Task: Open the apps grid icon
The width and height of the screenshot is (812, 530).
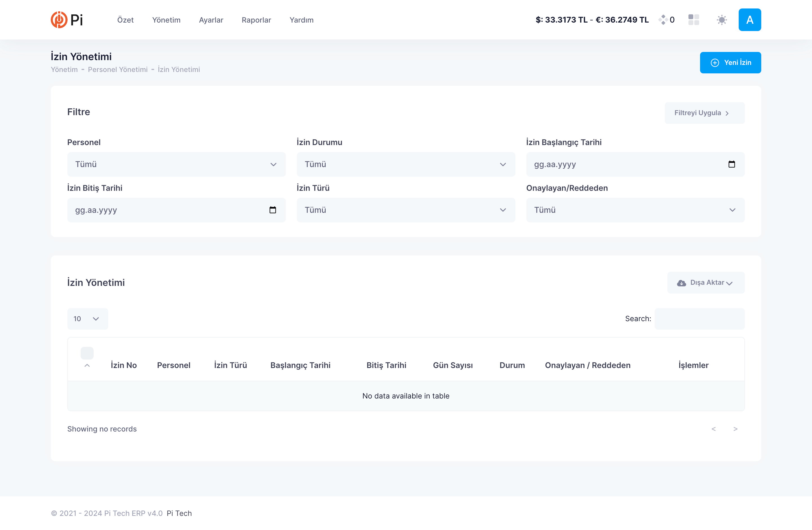Action: pos(694,19)
